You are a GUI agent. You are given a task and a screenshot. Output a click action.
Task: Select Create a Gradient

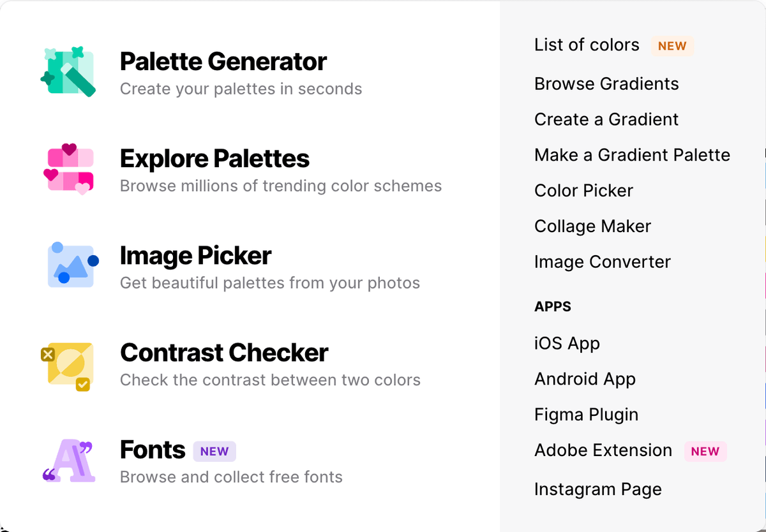click(x=606, y=119)
